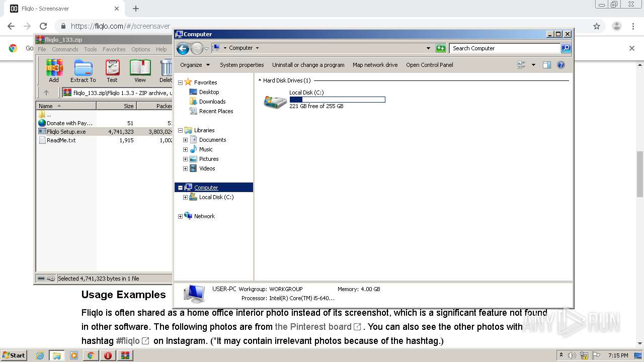Open WinRAR Commands menu
The width and height of the screenshot is (644, 362).
[x=65, y=49]
